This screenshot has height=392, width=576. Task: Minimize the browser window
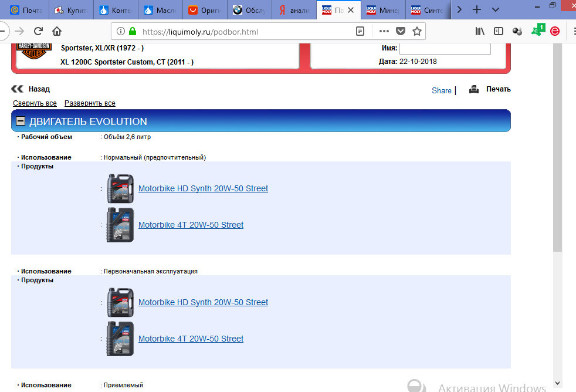(x=537, y=6)
